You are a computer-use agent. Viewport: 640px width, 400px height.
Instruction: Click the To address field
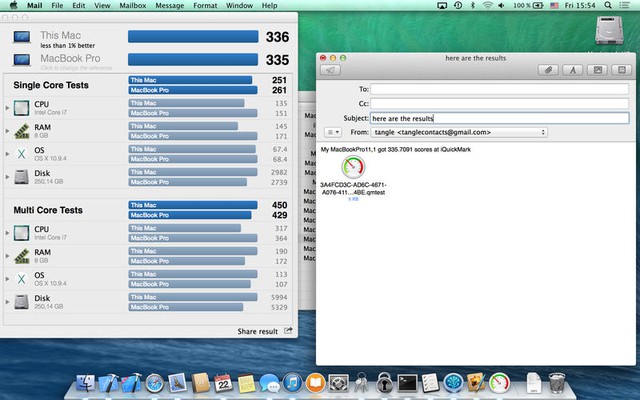coord(500,89)
